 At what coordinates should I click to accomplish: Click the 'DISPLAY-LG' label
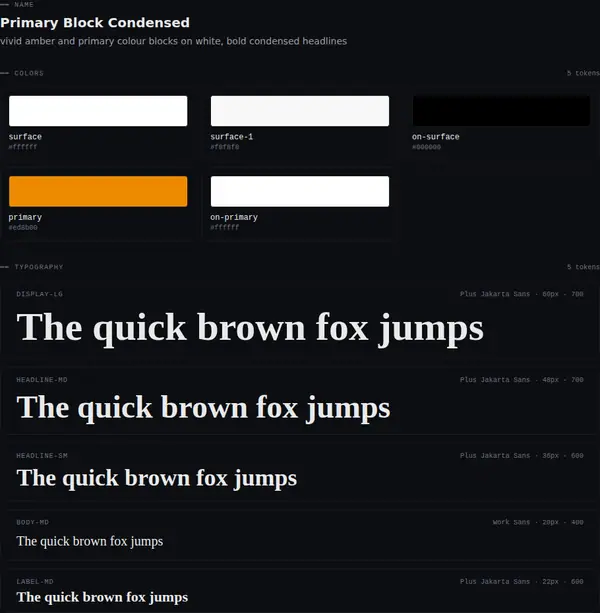tap(39, 294)
